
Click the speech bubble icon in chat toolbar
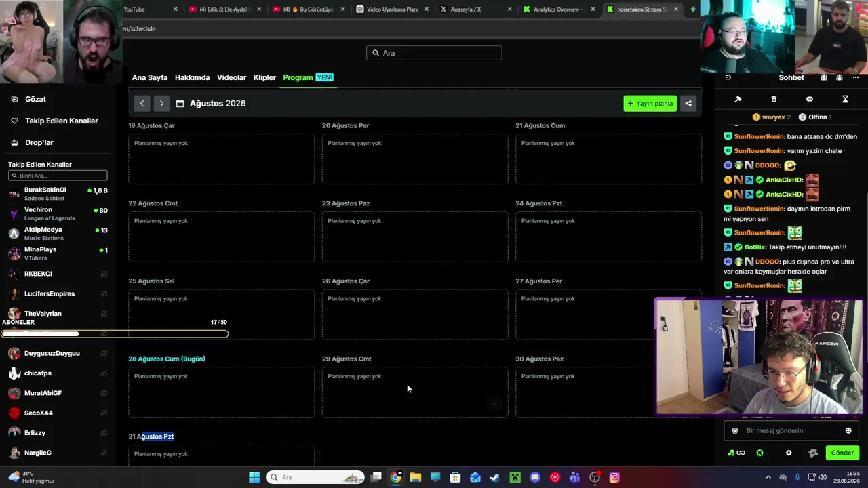(x=809, y=99)
